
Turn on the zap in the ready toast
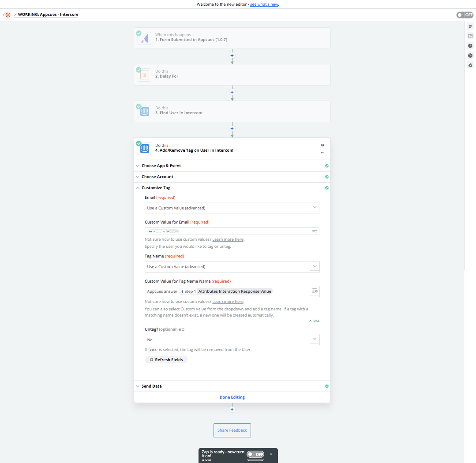[x=255, y=454]
